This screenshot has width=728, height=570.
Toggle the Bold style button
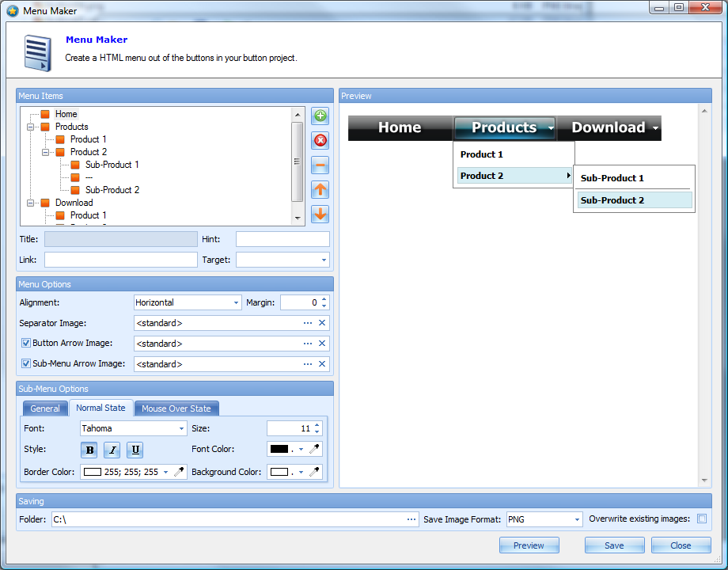[x=89, y=450]
